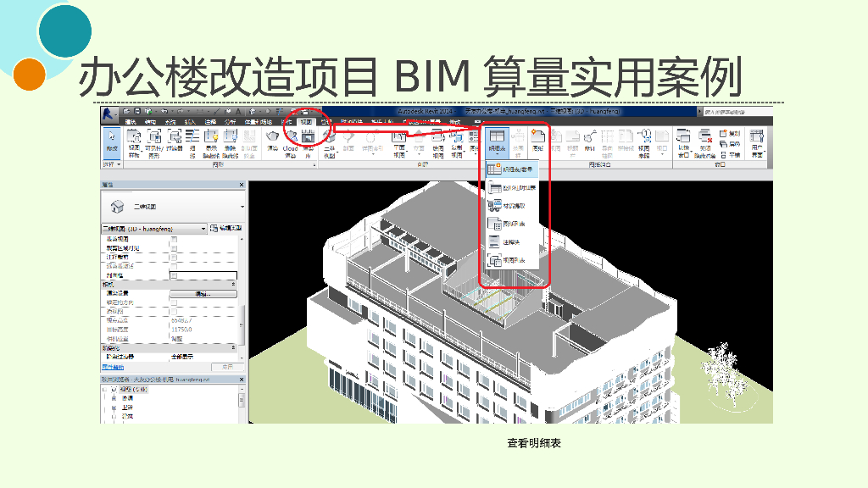The height and width of the screenshot is (488, 868).
Task: Collapse the Views (全部) root node
Action: pos(104,389)
